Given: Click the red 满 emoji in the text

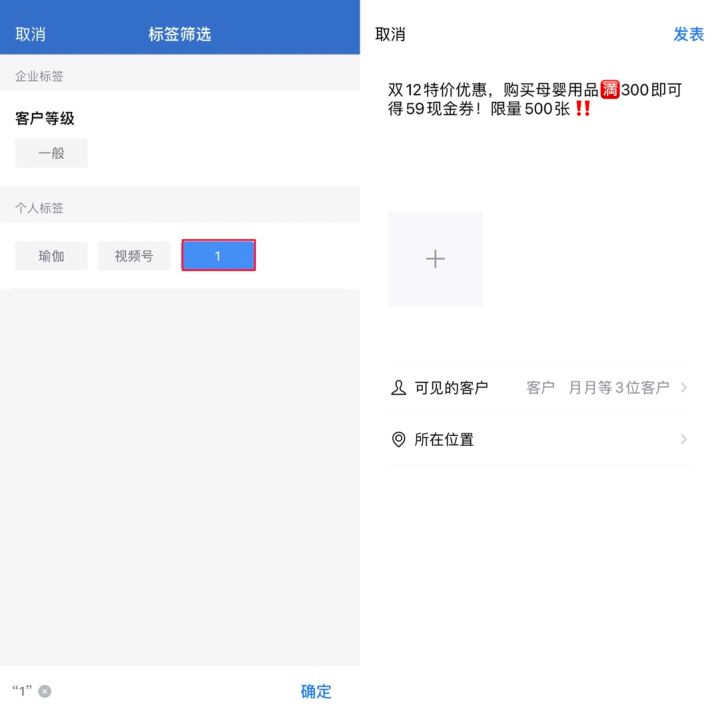Looking at the screenshot, I should point(610,90).
